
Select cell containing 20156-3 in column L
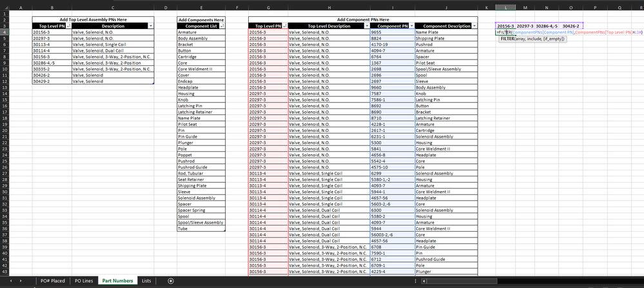pos(505,26)
